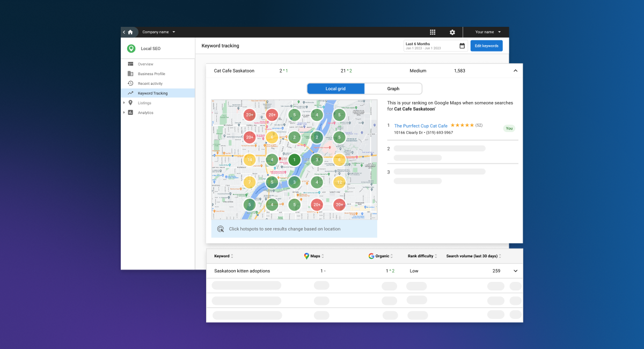Switch to the Graph tab

[393, 89]
